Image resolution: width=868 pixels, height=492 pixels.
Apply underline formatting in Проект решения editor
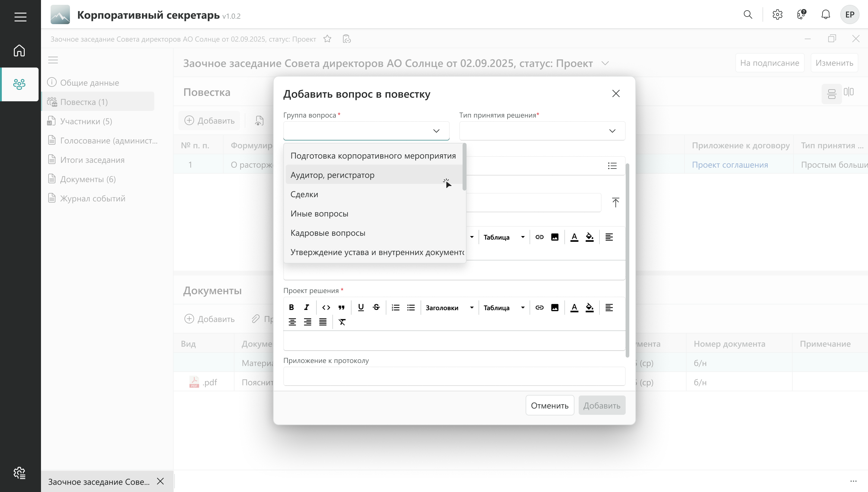pos(361,307)
